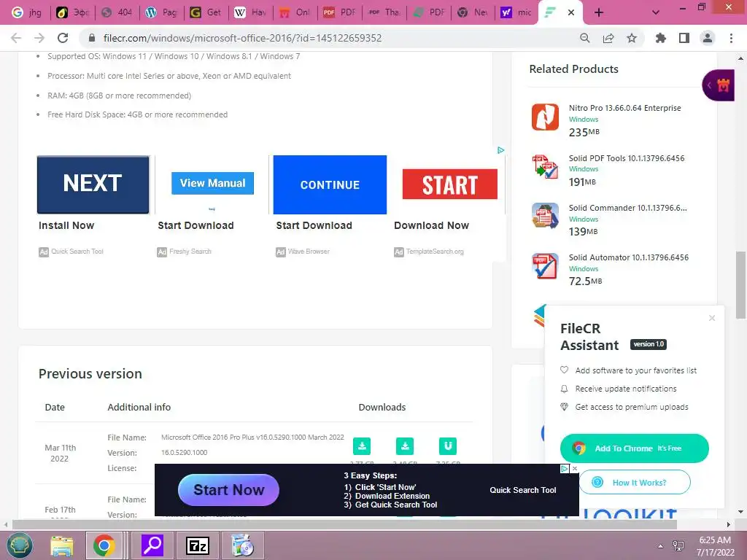Expand the tab search chevron
This screenshot has height=560, width=747.
click(656, 12)
